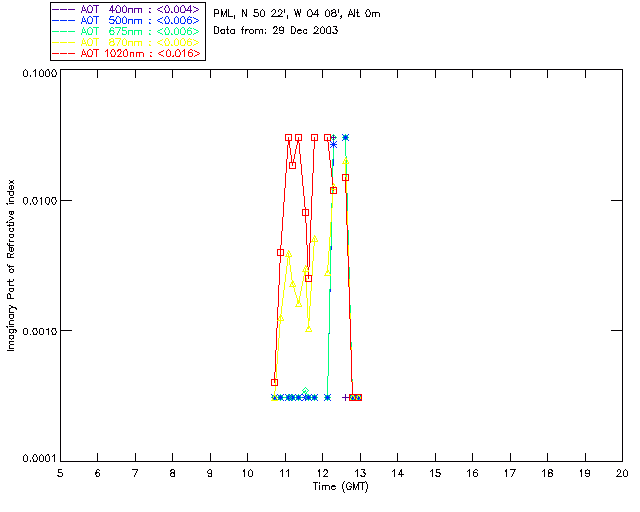The width and height of the screenshot is (640, 512).
Task: Click the x-axis tick label 12
Action: [322, 473]
